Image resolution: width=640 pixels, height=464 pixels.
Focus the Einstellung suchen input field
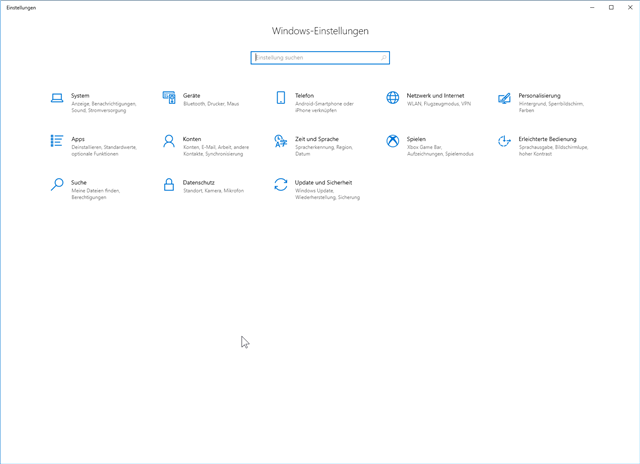click(x=320, y=58)
